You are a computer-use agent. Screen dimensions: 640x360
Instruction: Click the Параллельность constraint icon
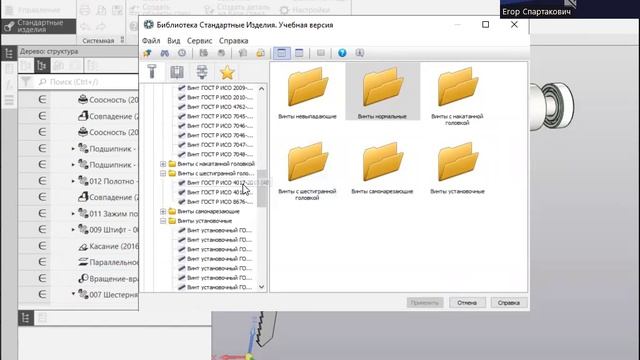pyautogui.click(x=83, y=262)
